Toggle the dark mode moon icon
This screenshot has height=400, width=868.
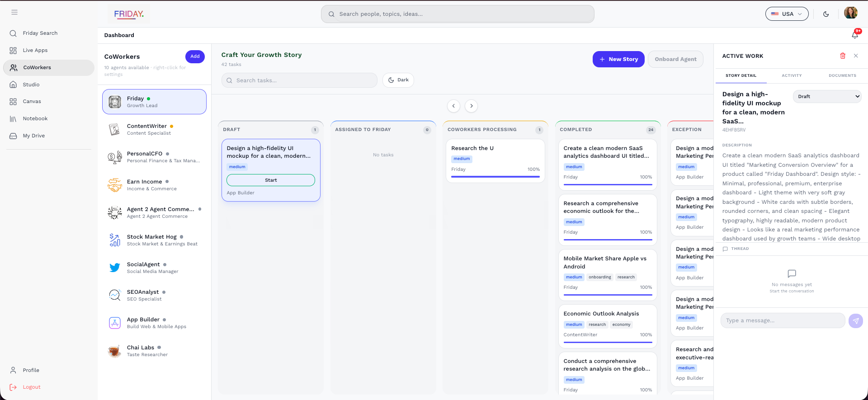pos(826,14)
